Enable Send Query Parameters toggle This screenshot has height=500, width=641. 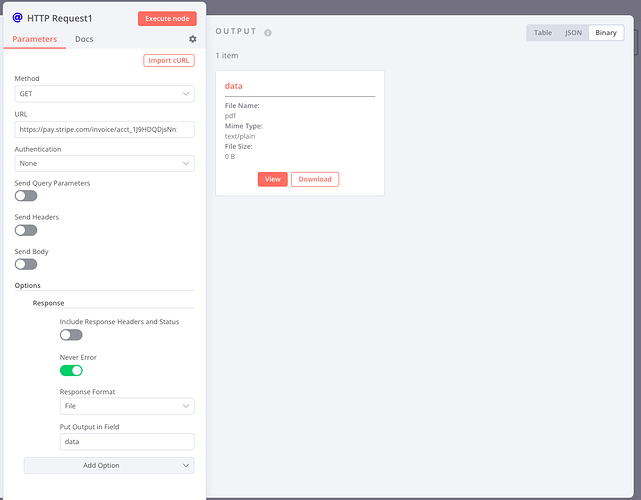[x=26, y=196]
